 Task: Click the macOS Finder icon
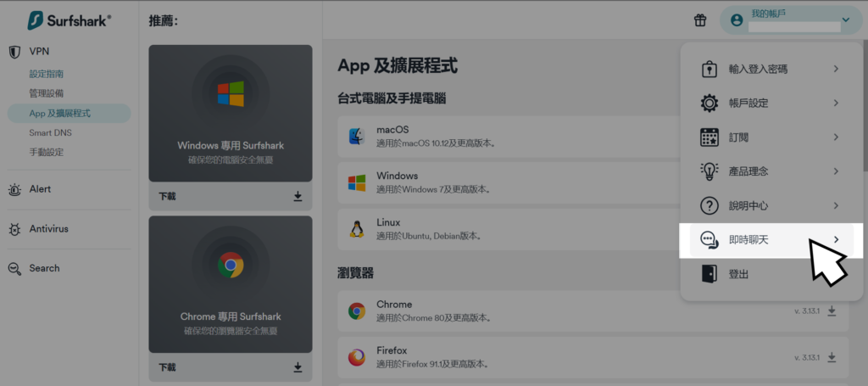(357, 137)
